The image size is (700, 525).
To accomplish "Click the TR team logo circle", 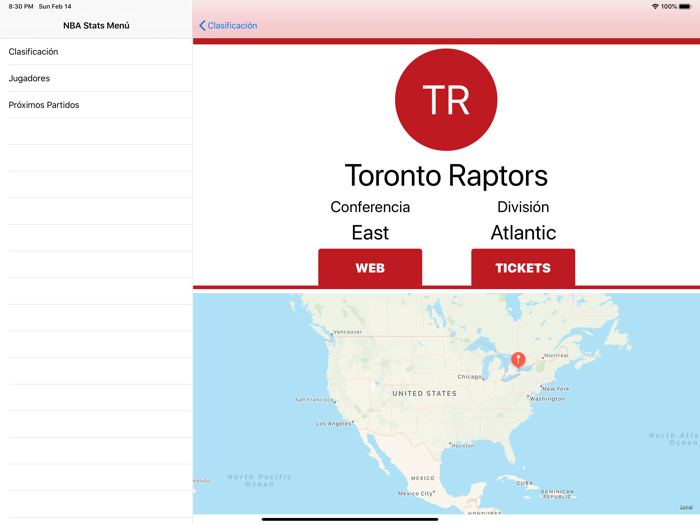I will pos(446,100).
